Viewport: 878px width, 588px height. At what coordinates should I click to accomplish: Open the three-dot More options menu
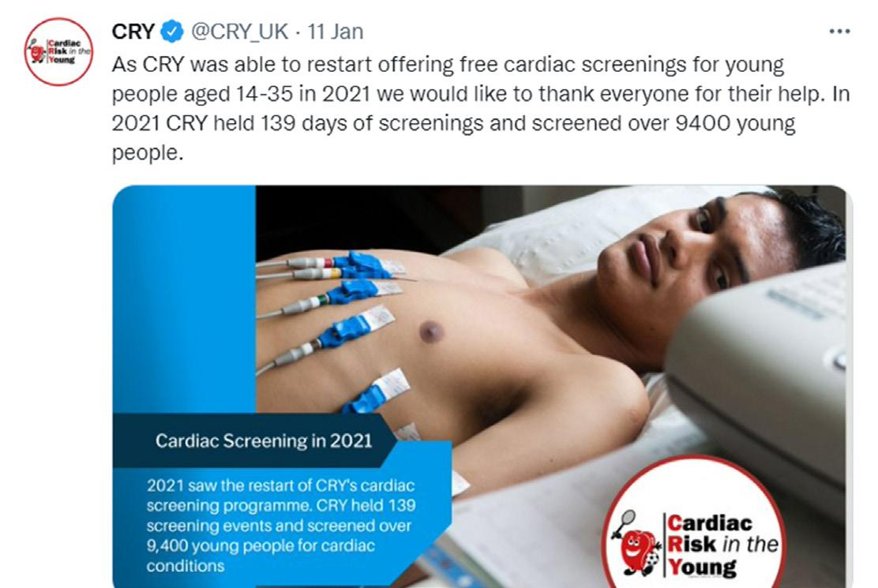click(839, 32)
